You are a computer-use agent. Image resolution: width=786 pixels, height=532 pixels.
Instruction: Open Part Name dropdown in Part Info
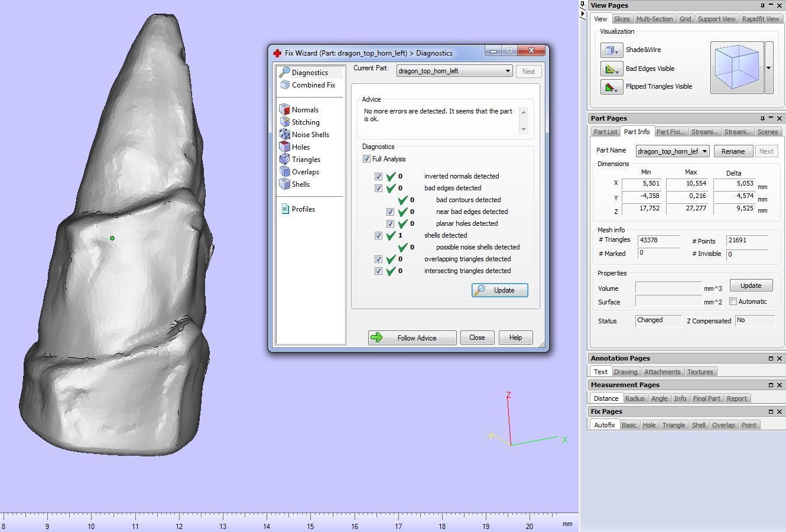pos(673,151)
